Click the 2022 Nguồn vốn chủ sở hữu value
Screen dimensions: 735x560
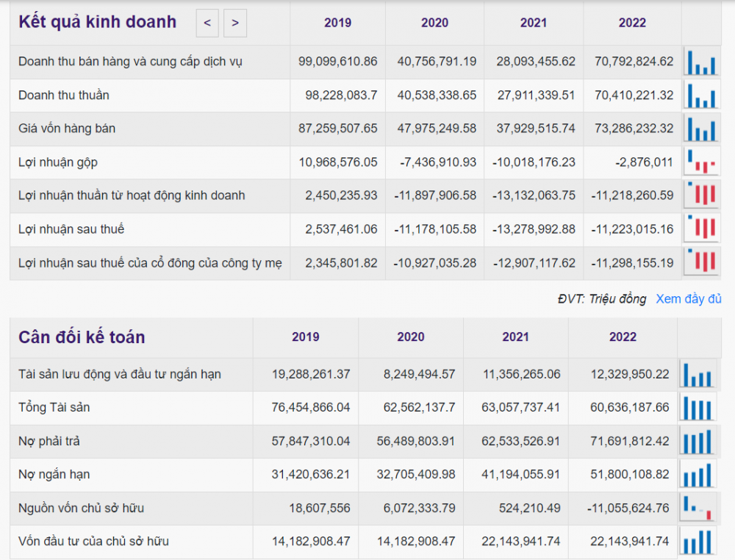click(x=630, y=508)
